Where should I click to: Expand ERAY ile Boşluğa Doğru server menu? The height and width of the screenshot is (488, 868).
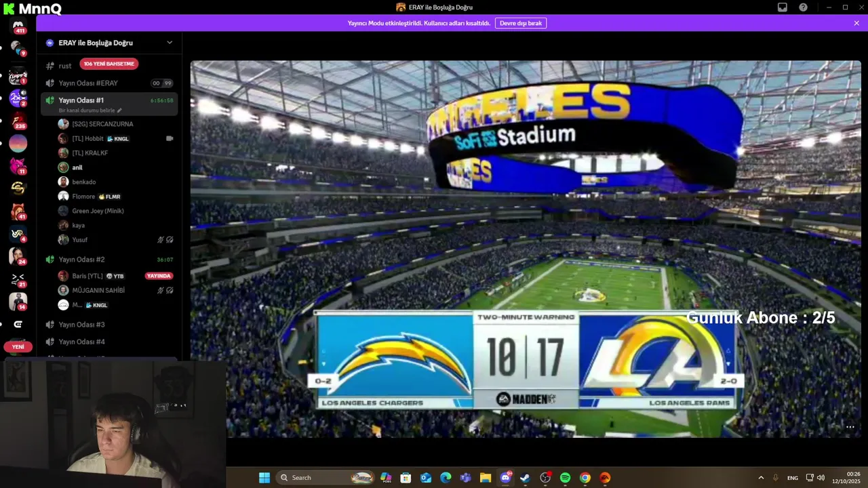pyautogui.click(x=170, y=43)
